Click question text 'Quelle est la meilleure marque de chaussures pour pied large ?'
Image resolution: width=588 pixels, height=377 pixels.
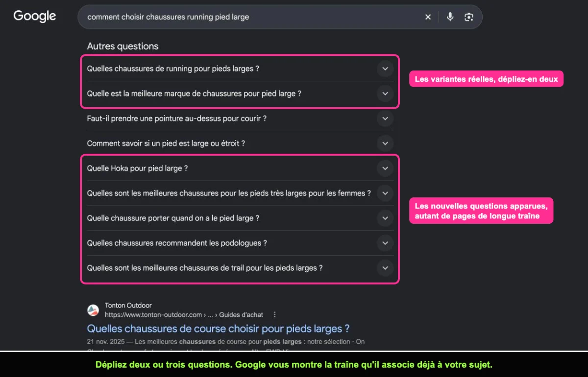(194, 94)
